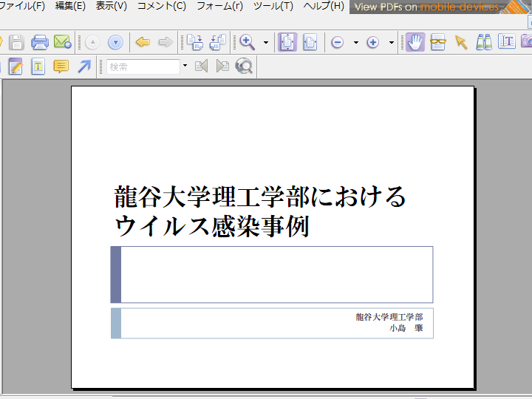Screen dimensions: 532x399
Task: Open the ツール(T) menu
Action: click(x=273, y=6)
